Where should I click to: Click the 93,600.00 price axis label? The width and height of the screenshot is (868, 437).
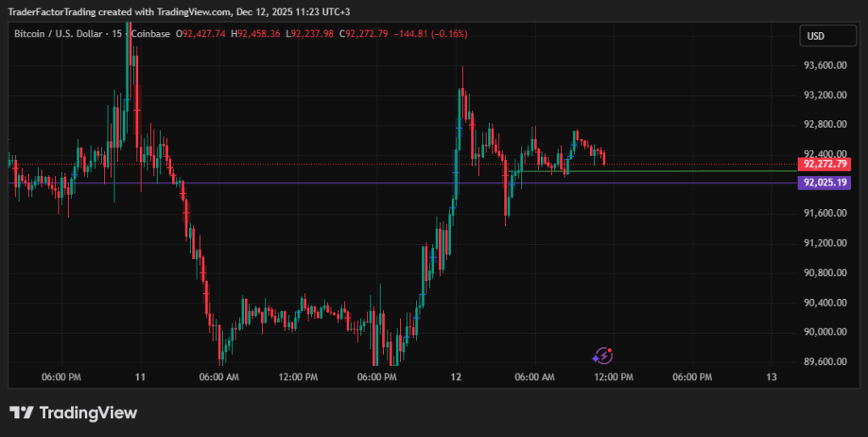tap(825, 65)
